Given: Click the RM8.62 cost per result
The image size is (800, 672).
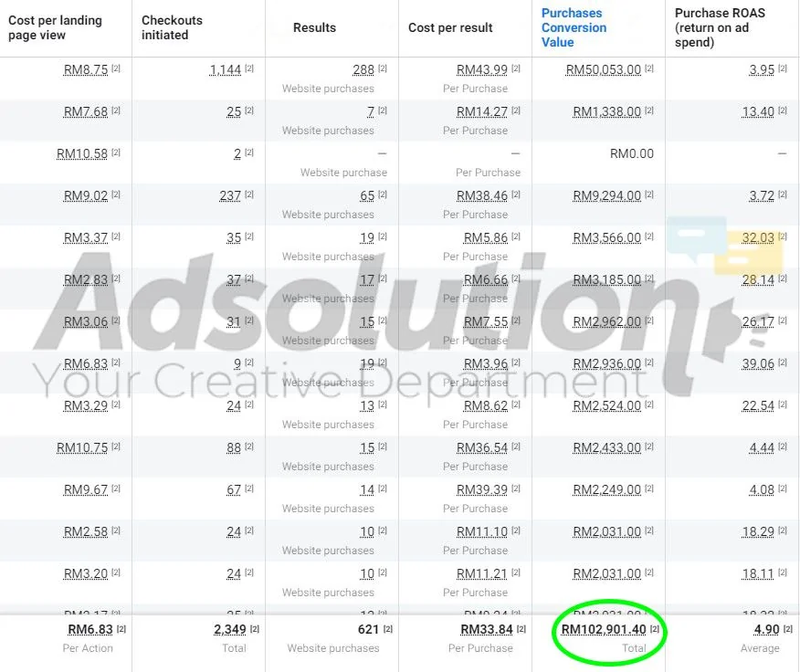Looking at the screenshot, I should (x=486, y=405).
